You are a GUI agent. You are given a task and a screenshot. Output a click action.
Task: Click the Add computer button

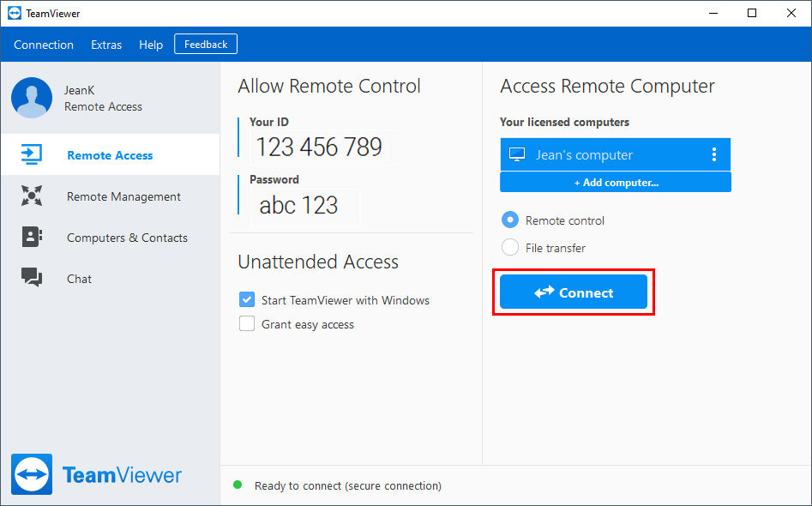(616, 183)
